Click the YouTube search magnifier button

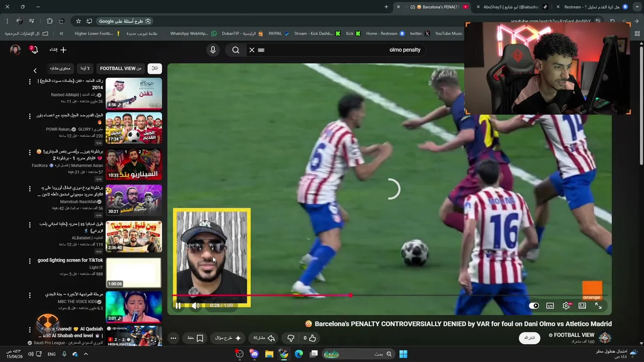(235, 50)
